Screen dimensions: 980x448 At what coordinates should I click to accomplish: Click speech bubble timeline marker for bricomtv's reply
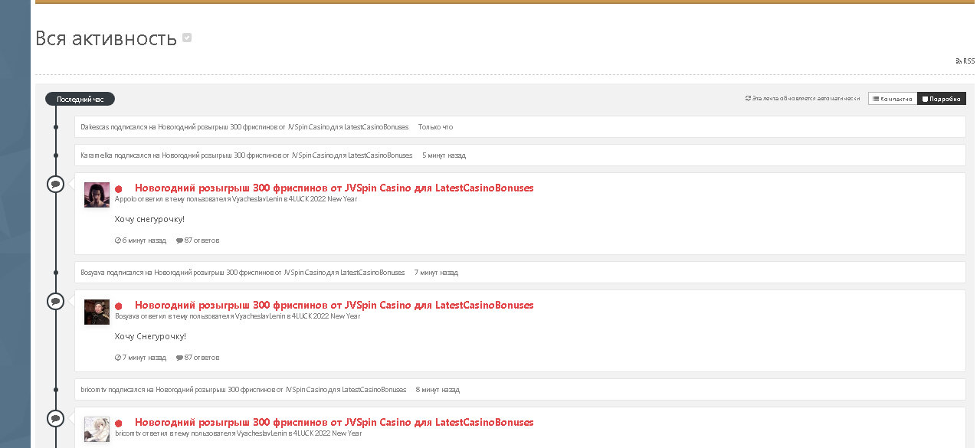(x=55, y=418)
